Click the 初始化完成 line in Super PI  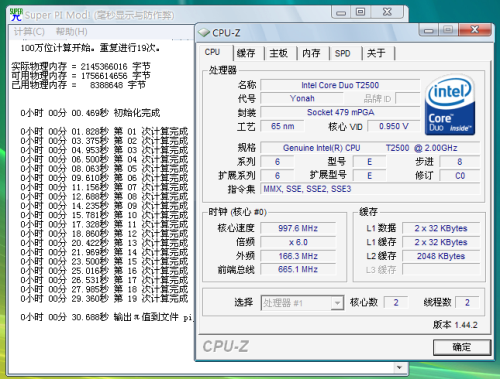point(90,113)
